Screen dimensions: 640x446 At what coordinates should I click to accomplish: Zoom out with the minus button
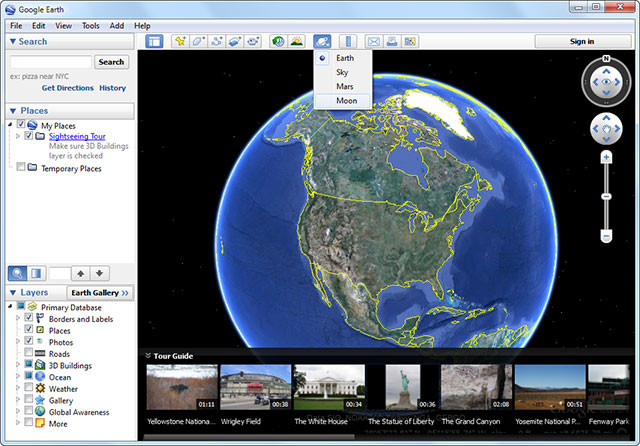coord(606,236)
